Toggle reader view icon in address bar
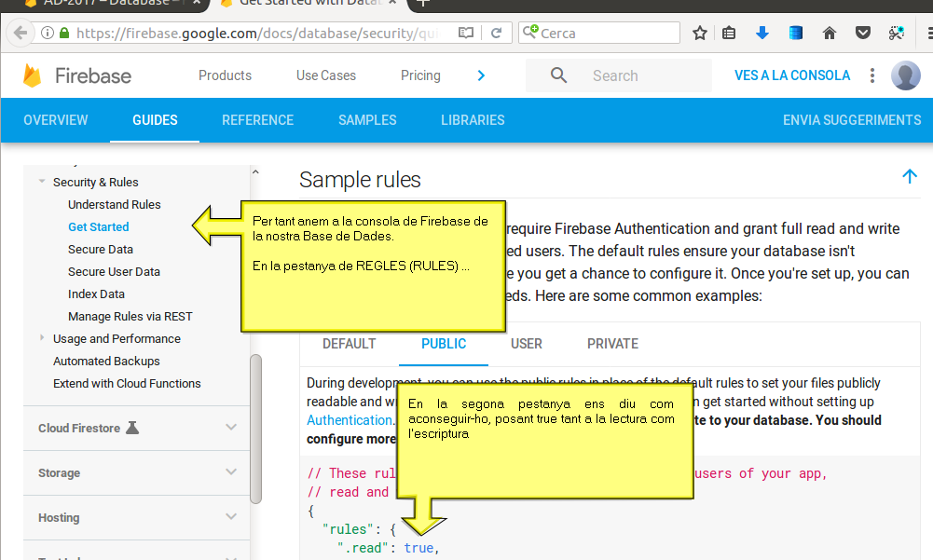This screenshot has height=560, width=933. [x=466, y=33]
